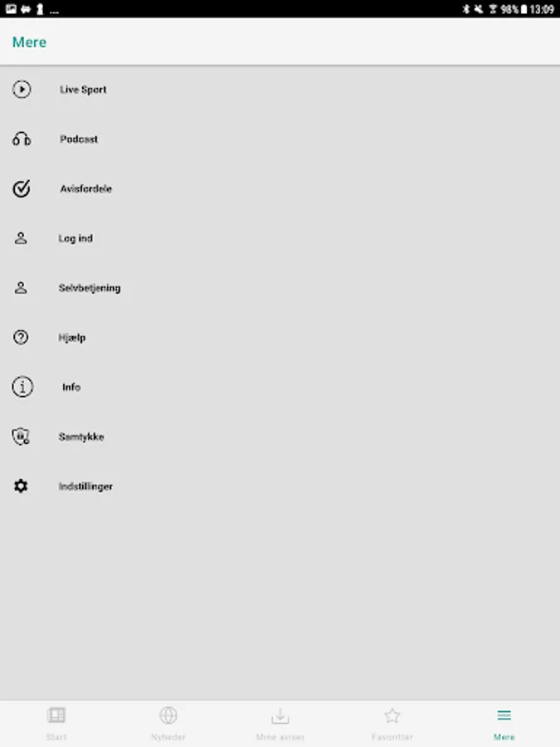
Task: Choose the Podcast menu entry text
Action: 79,139
